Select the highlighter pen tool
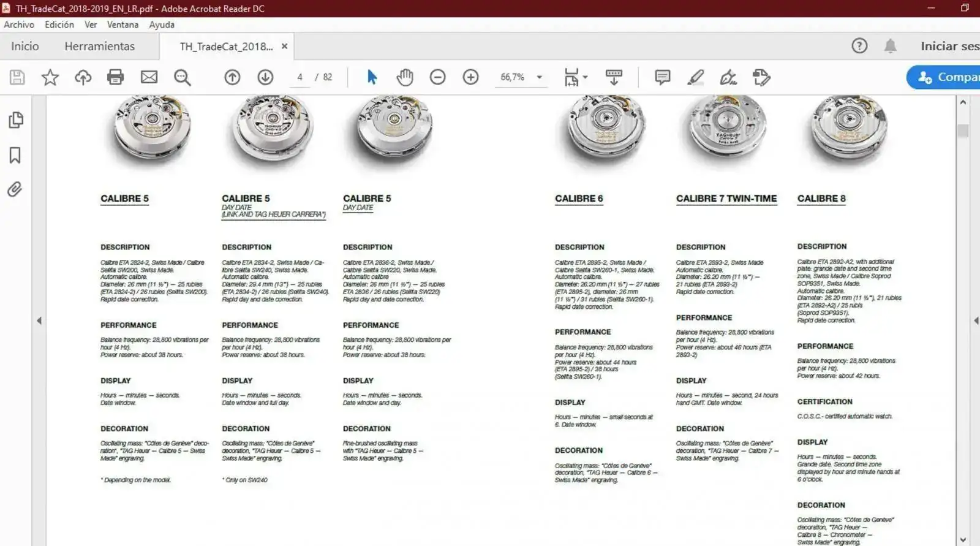Viewport: 980px width, 546px height. [x=695, y=77]
